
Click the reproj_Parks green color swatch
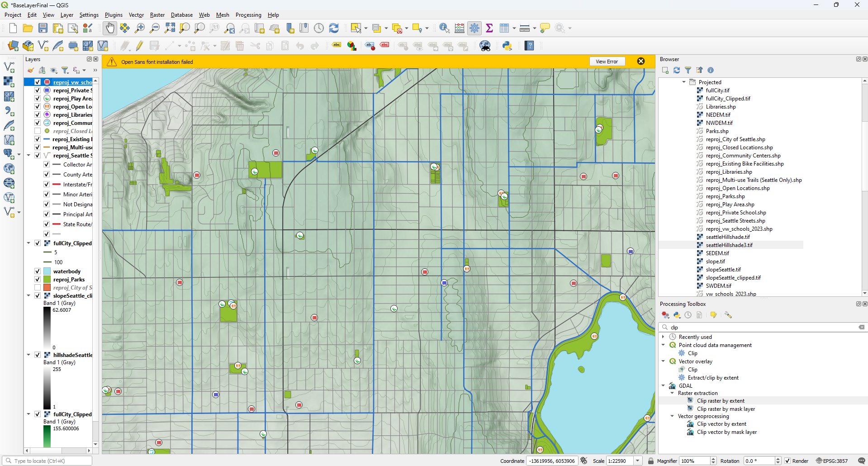47,280
